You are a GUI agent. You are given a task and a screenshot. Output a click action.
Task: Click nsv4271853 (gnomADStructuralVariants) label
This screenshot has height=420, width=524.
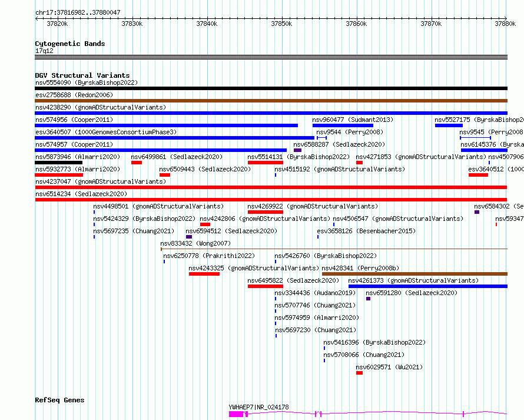[421, 157]
